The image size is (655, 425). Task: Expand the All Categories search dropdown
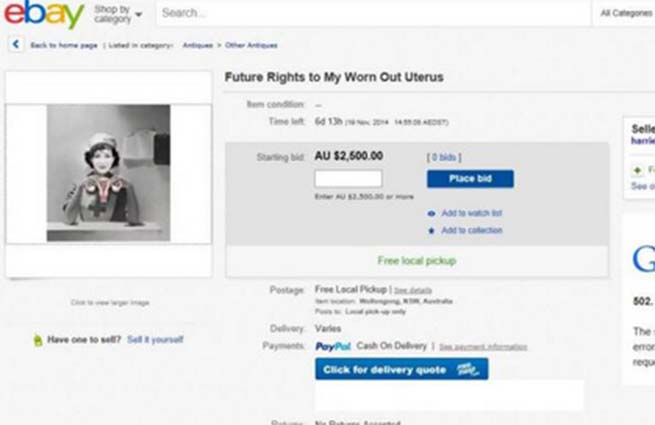626,13
